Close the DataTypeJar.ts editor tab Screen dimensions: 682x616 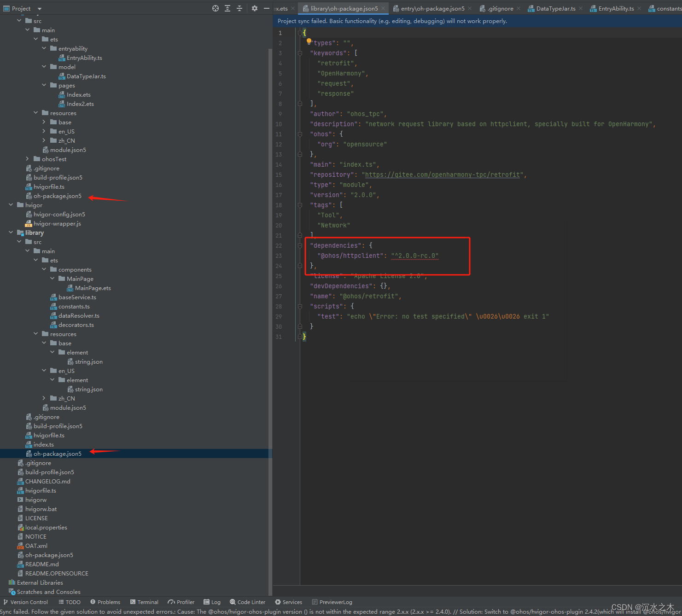(581, 8)
